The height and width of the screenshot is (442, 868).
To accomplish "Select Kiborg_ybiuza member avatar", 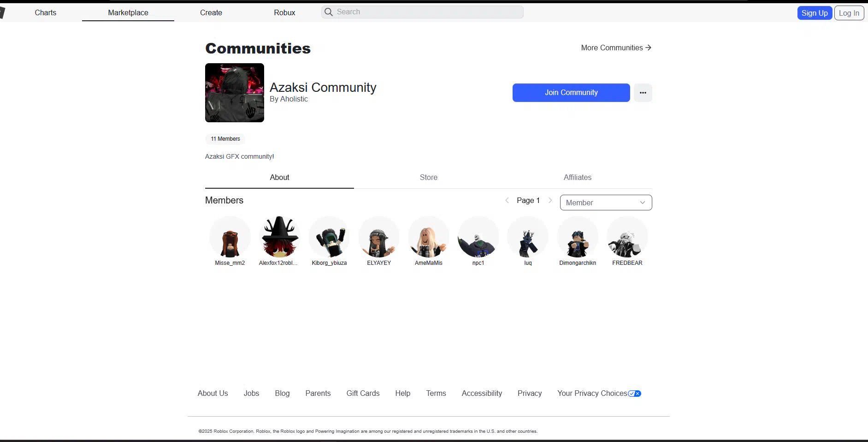I will [x=329, y=237].
